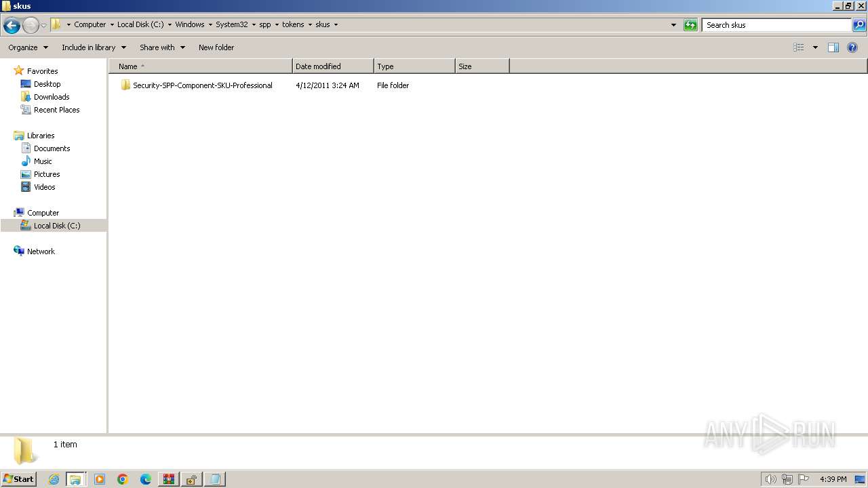Viewport: 868px width, 488px height.
Task: Click Windows breadcrumb segment
Action: [190, 24]
